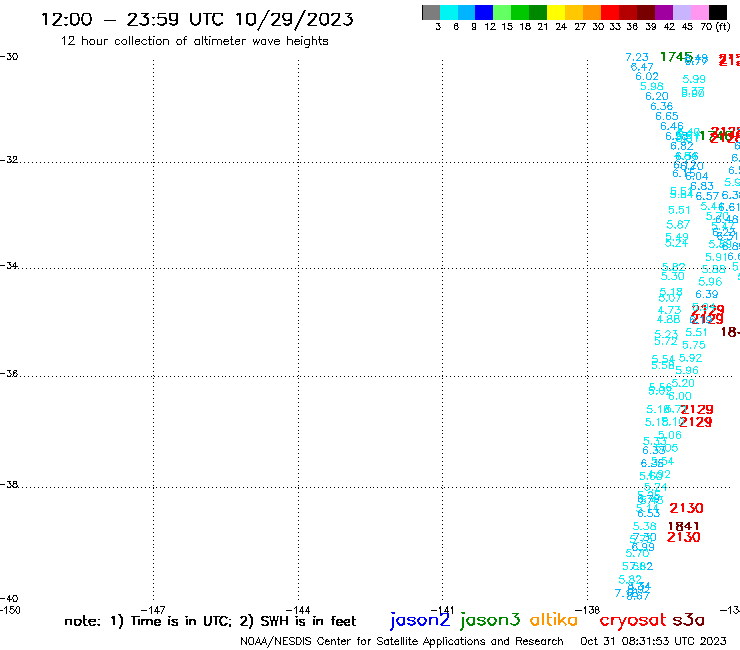Click the '-32' latitude axis label
This screenshot has width=740, height=650.
pos(9,160)
